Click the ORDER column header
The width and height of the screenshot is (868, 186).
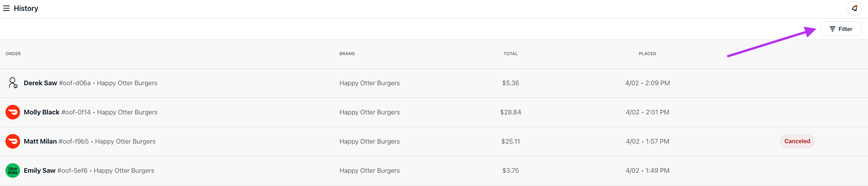click(13, 54)
